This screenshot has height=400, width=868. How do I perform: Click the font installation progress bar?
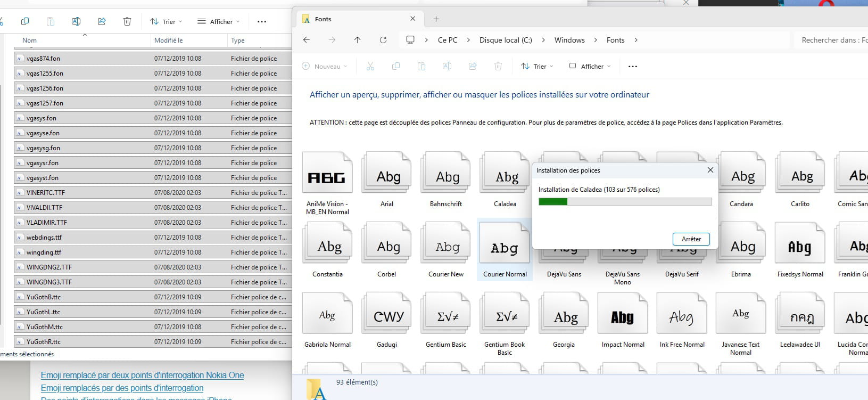click(x=625, y=202)
